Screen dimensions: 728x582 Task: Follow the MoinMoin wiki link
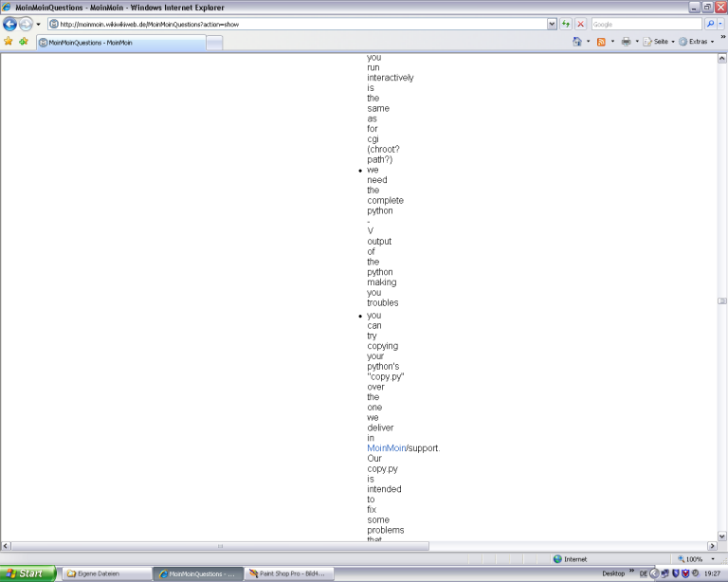point(387,448)
